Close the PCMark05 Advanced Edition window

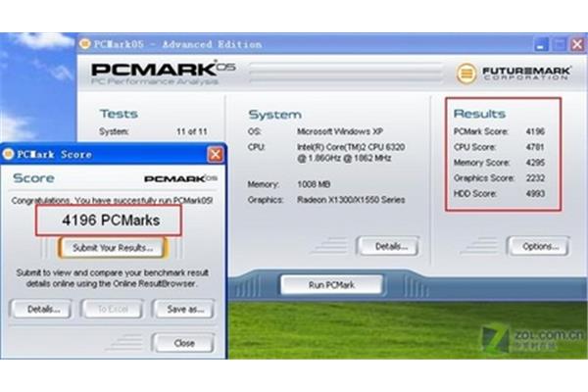tap(577, 45)
